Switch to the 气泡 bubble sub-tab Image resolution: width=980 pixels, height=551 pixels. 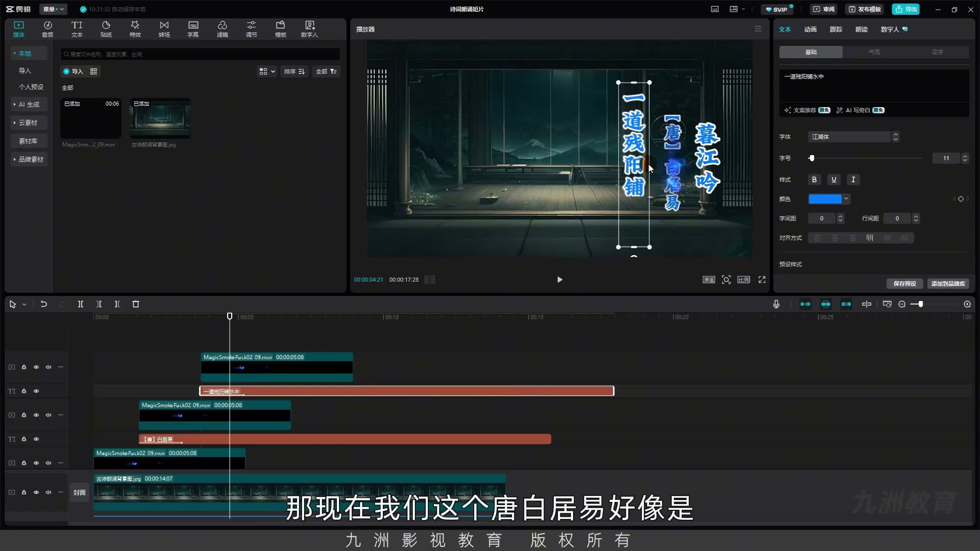tap(874, 52)
